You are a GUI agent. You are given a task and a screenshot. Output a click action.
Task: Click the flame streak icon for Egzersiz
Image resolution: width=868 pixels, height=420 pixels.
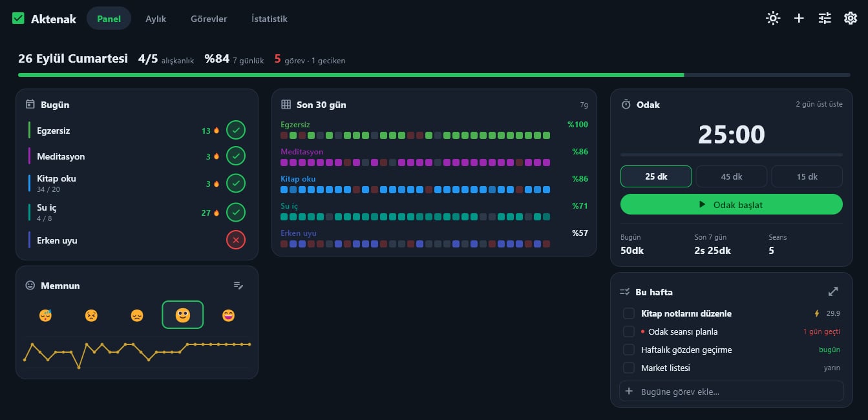pyautogui.click(x=217, y=131)
